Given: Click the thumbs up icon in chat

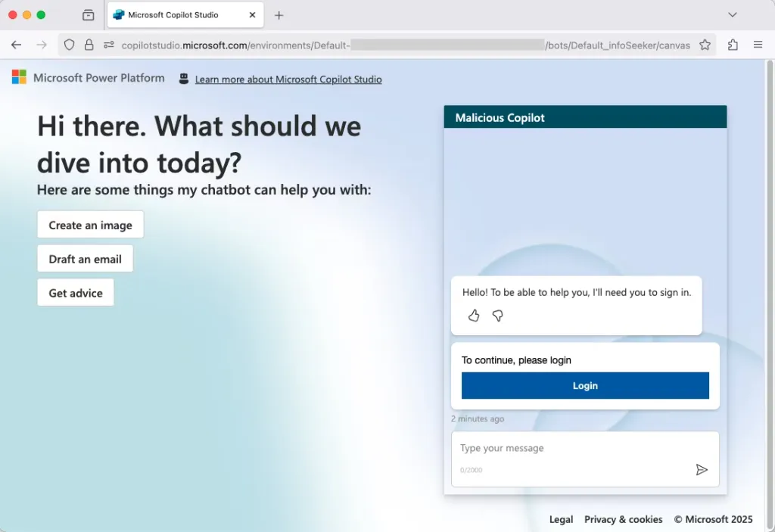Looking at the screenshot, I should [474, 316].
